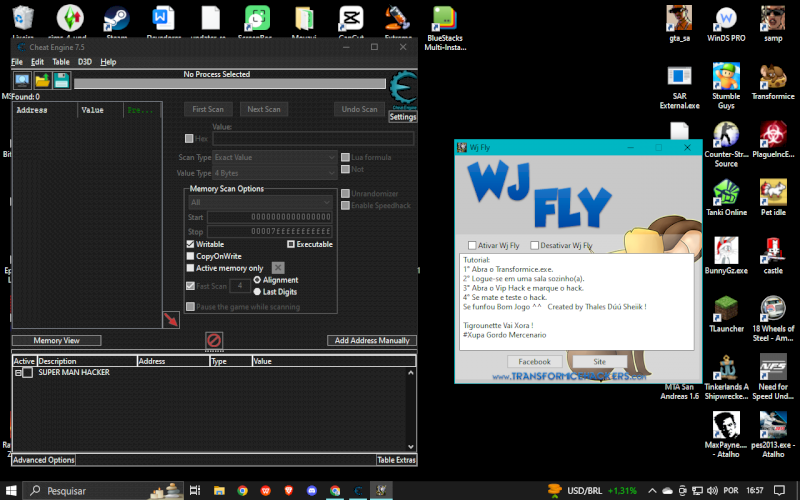This screenshot has width=800, height=500.
Task: Open Table Extras
Action: [396, 460]
